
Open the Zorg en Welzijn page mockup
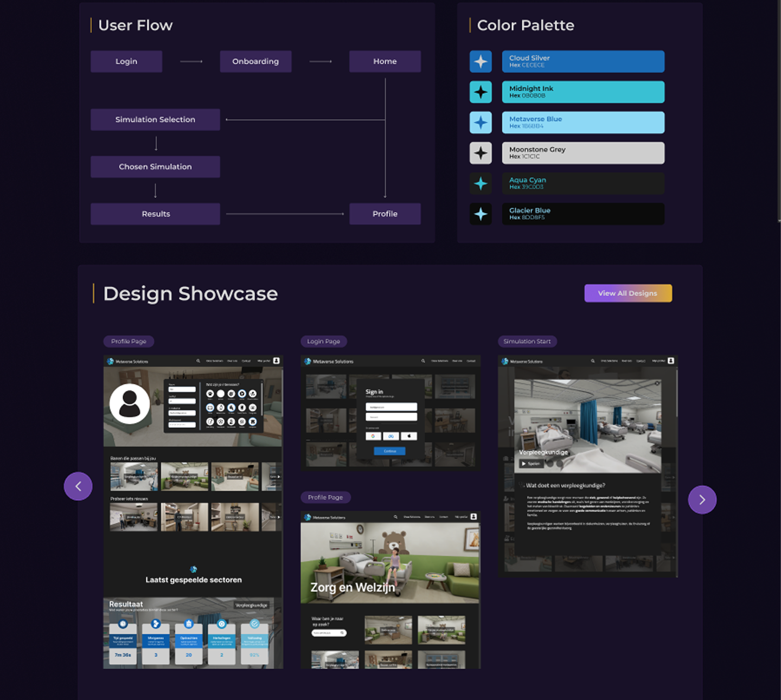coord(390,590)
